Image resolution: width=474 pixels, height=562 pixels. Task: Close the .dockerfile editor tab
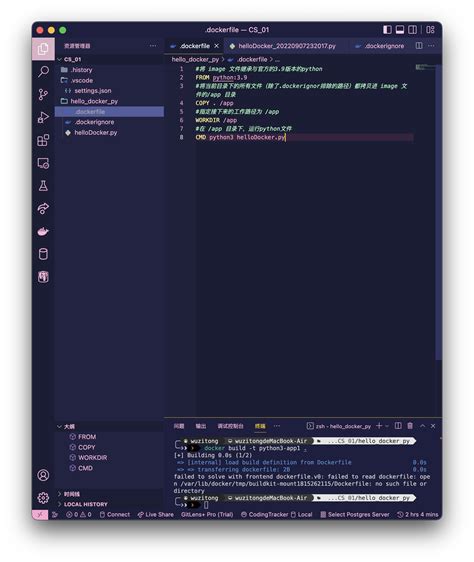tap(217, 46)
